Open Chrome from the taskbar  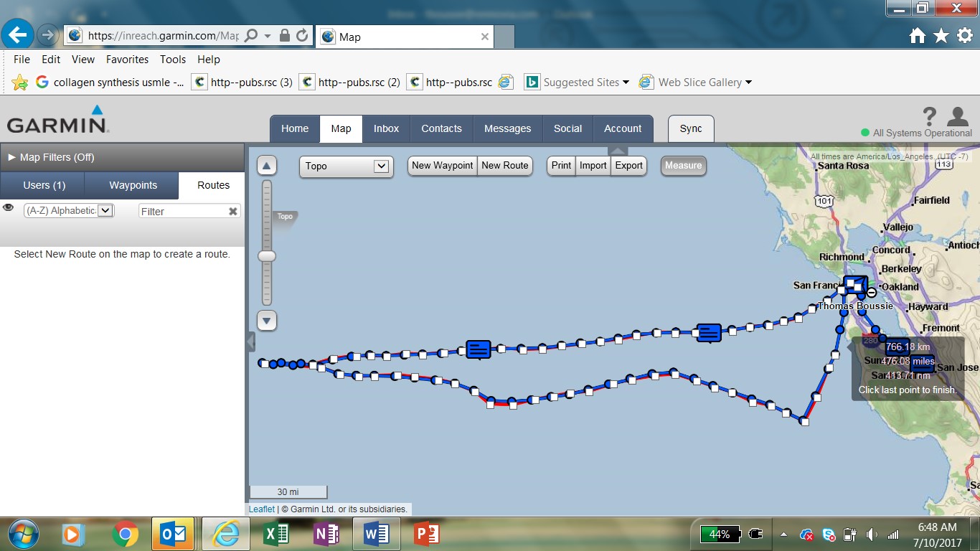[x=126, y=534]
